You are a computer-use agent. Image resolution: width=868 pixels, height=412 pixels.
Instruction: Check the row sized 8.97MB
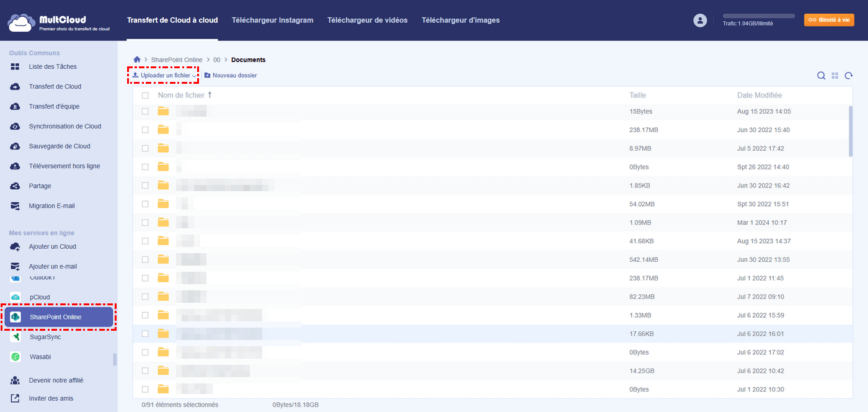(145, 148)
